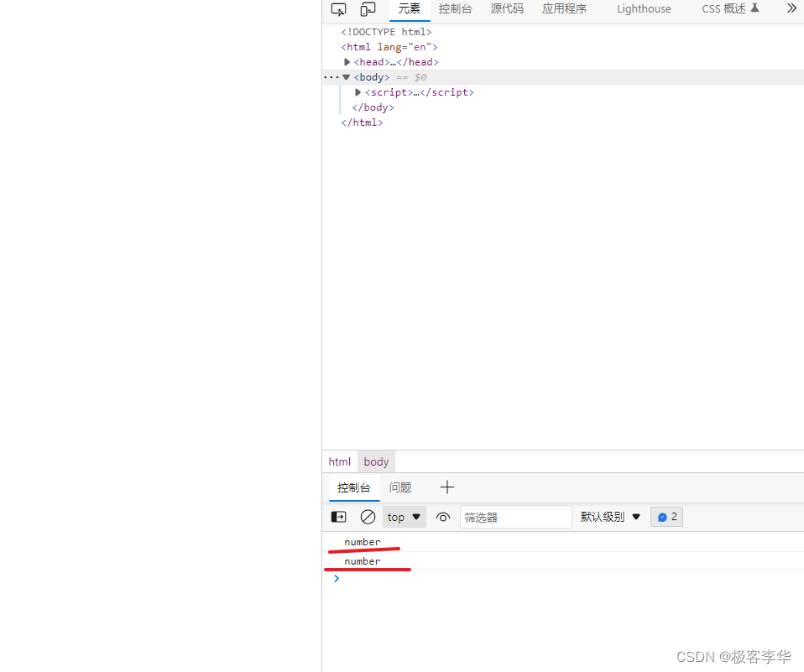Toggle device emulation icon
The height and width of the screenshot is (672, 804).
point(368,9)
